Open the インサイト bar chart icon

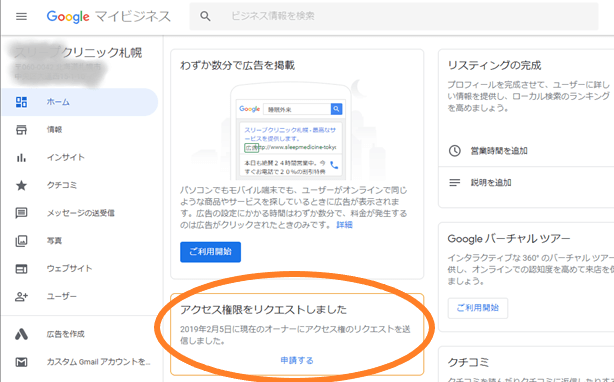coord(21,158)
